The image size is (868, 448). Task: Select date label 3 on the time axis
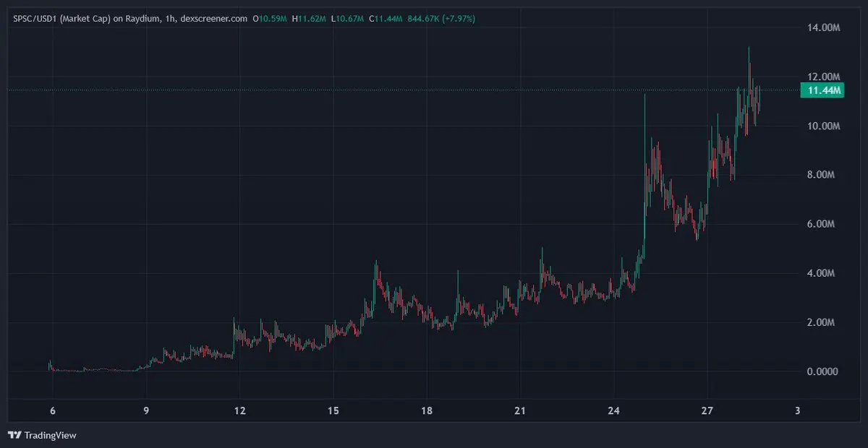(797, 411)
